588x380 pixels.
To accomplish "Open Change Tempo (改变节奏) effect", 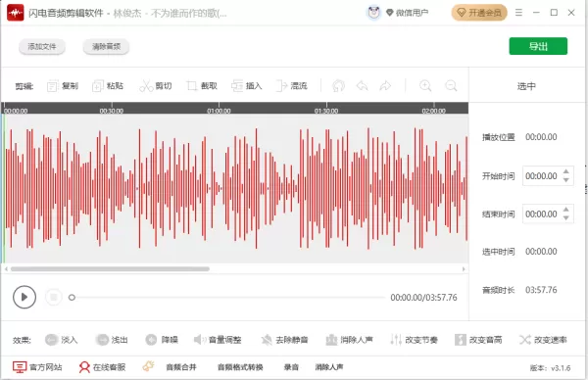I will pos(414,340).
